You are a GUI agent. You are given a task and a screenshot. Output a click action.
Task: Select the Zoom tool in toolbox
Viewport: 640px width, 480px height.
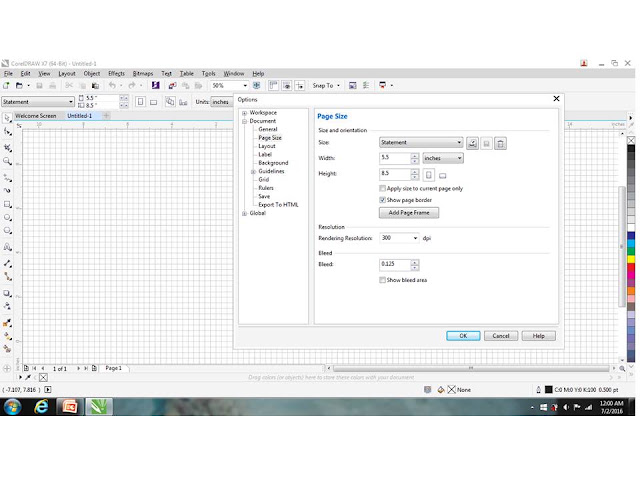[x=7, y=162]
